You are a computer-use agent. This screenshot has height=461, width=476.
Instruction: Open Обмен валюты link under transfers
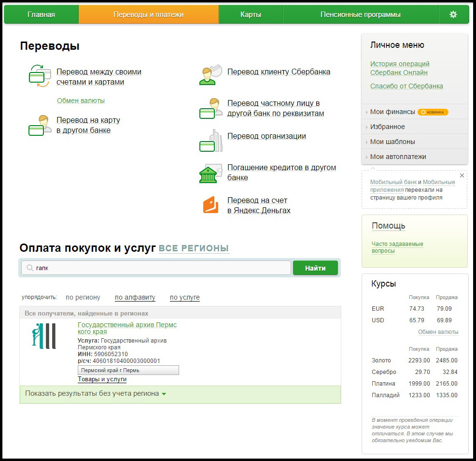pos(81,101)
